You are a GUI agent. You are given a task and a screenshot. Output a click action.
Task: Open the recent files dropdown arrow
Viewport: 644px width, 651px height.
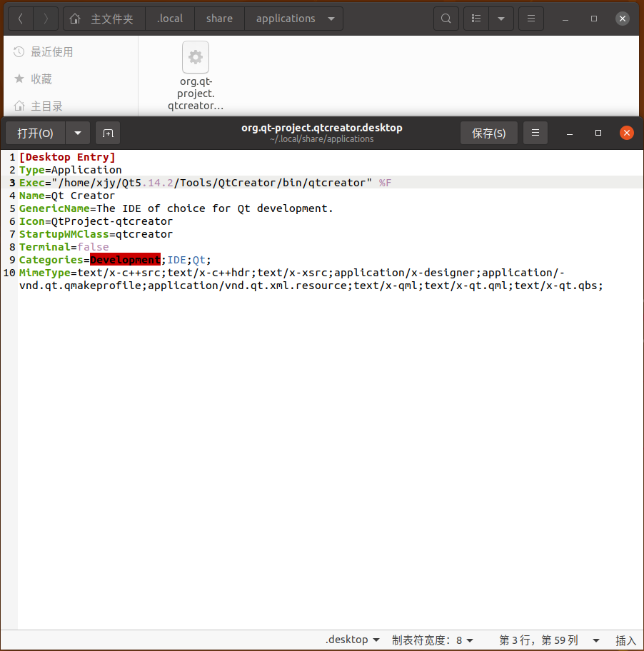click(78, 133)
